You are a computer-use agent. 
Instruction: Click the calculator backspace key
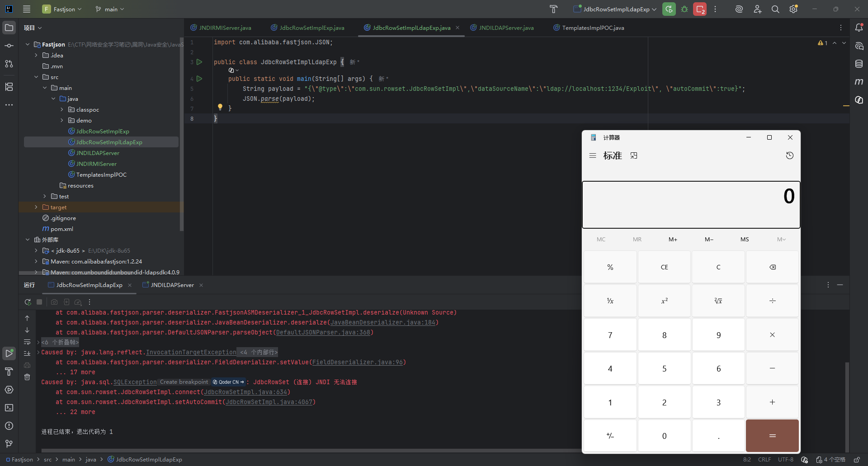773,267
